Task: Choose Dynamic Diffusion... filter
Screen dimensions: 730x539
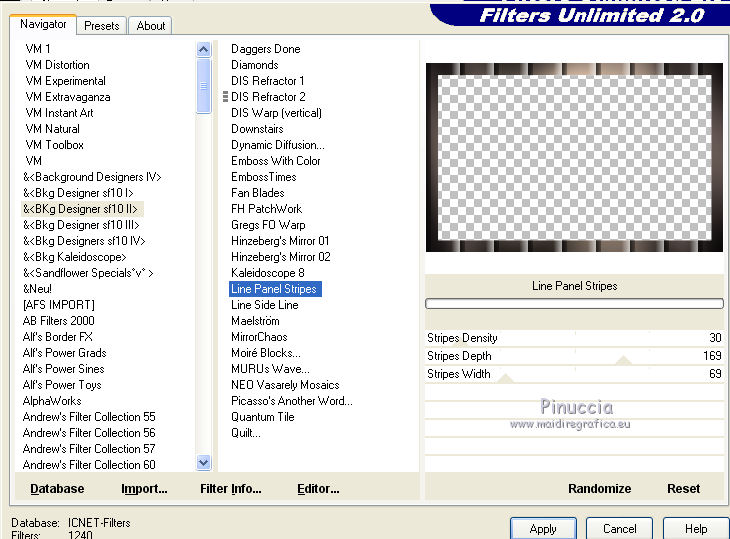Action: 278,145
